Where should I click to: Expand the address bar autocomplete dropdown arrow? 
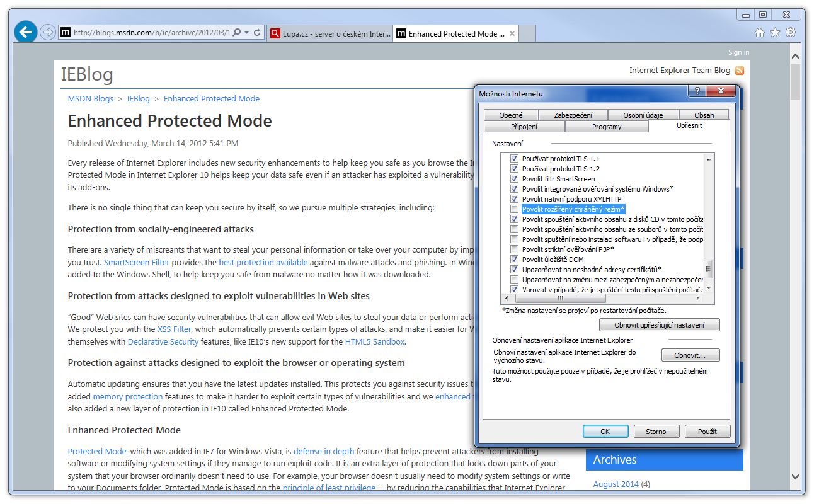[246, 33]
